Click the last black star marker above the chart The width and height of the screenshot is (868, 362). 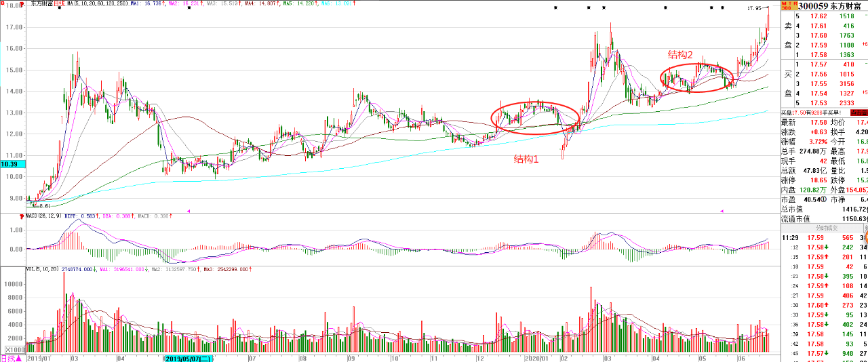coord(723,8)
